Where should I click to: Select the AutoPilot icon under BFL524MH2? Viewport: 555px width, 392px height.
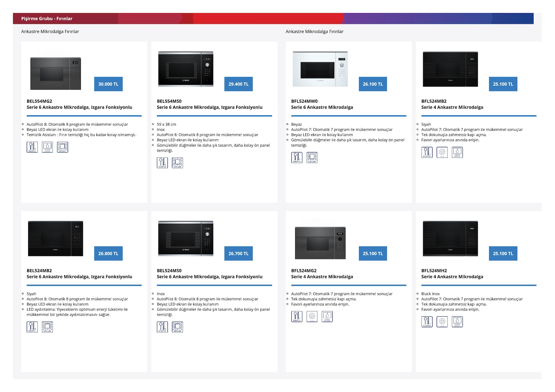[x=427, y=322]
